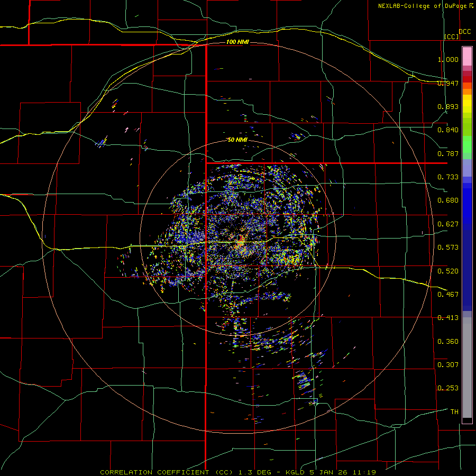Click the 0.733 value on the color scale
476x476 pixels.
pyautogui.click(x=448, y=177)
